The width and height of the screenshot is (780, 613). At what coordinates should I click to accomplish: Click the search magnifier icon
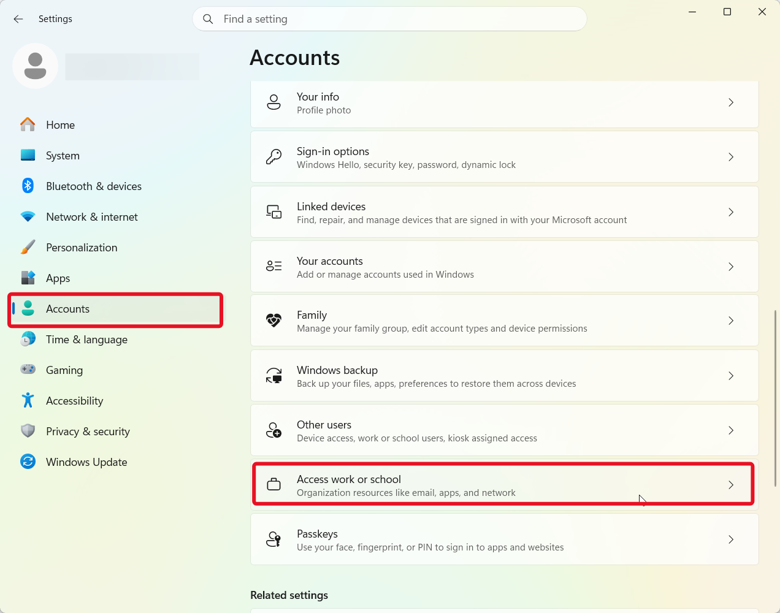(x=208, y=19)
